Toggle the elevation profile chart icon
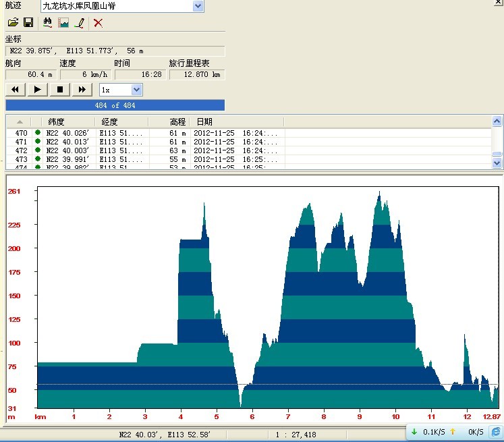504x442 pixels. [x=63, y=22]
